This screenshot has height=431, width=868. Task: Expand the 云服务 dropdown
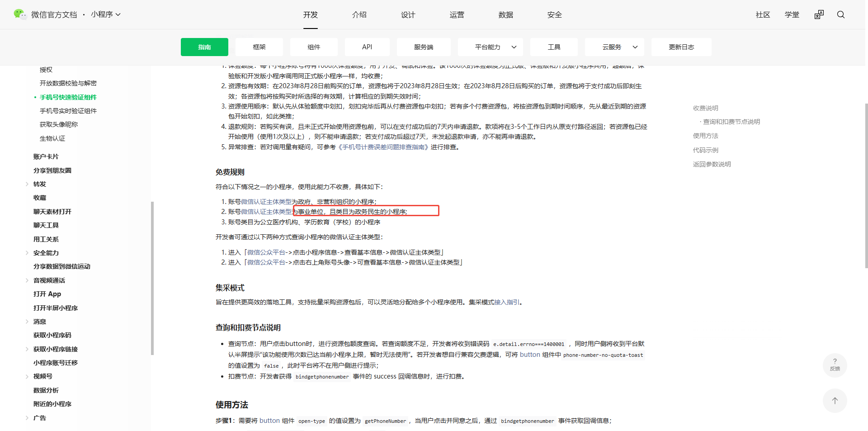coord(615,47)
